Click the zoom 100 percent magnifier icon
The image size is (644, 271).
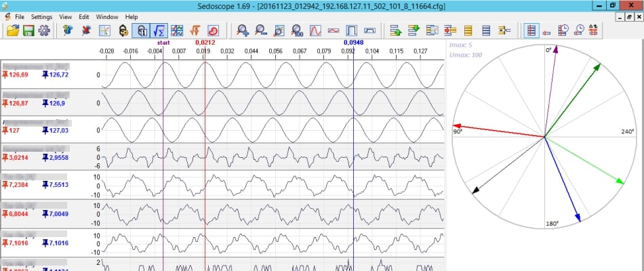(297, 30)
